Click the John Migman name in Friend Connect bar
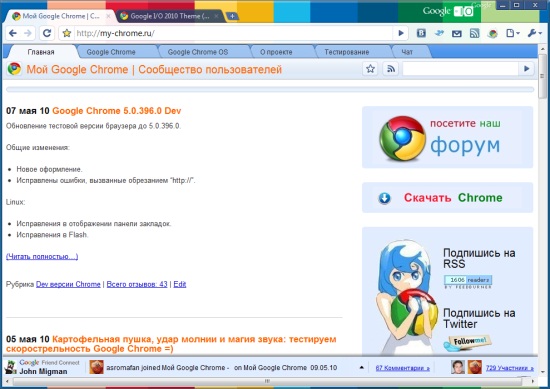This screenshot has width=550, height=389. 43,371
